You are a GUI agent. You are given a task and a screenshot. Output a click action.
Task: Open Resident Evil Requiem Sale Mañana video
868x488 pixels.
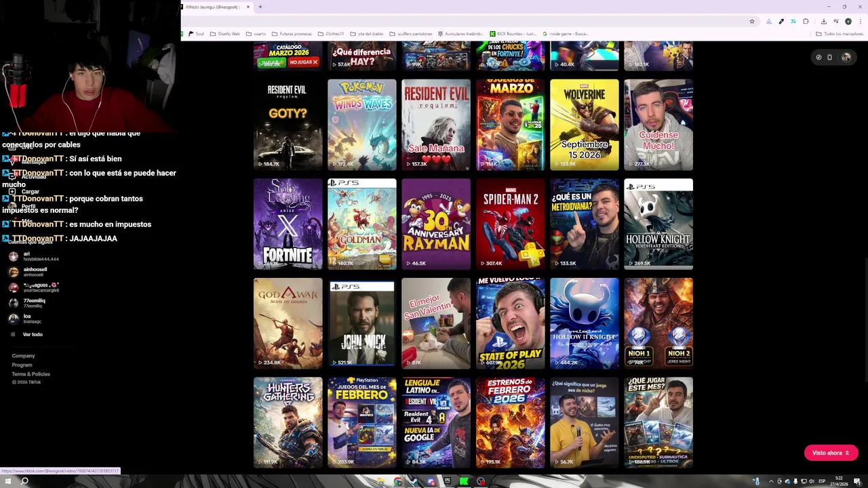436,124
